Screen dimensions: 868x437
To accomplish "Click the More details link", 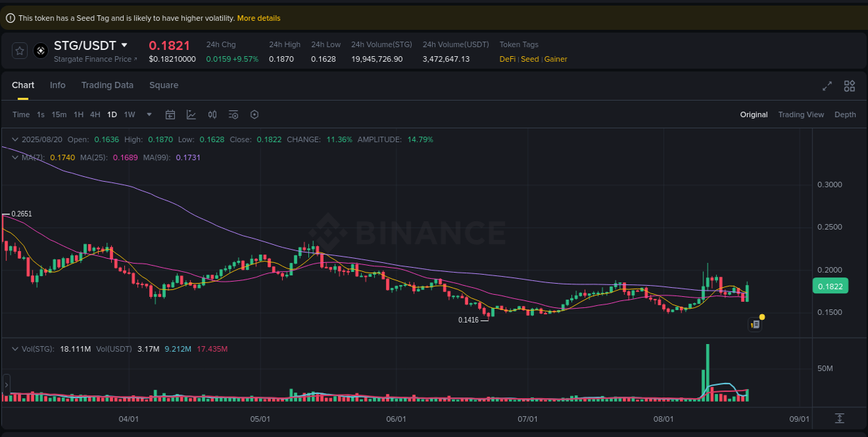I will click(x=258, y=17).
